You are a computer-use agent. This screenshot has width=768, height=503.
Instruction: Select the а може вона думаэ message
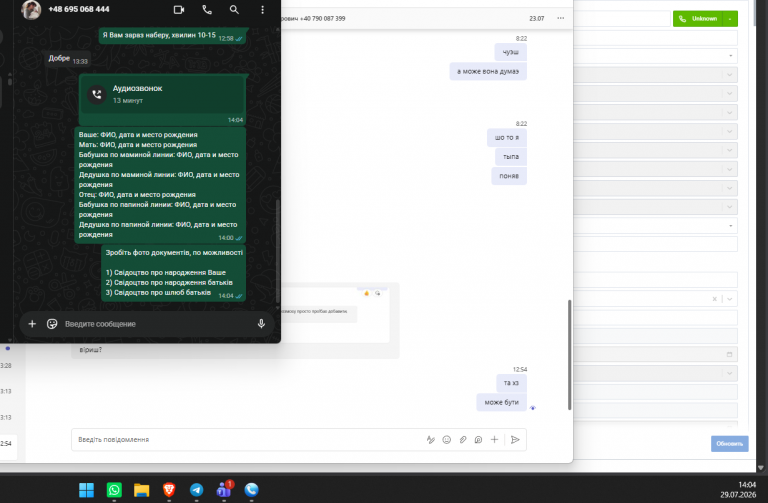pyautogui.click(x=488, y=72)
